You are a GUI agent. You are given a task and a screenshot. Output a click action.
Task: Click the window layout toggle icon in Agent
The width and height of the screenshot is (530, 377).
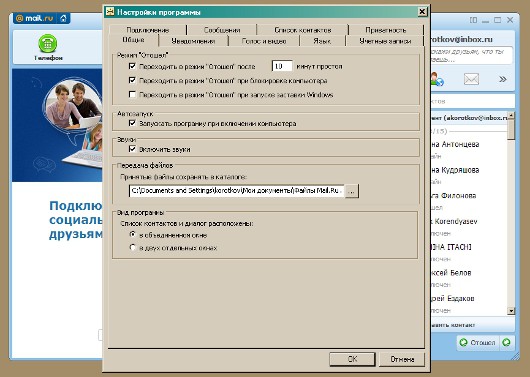coord(474,20)
